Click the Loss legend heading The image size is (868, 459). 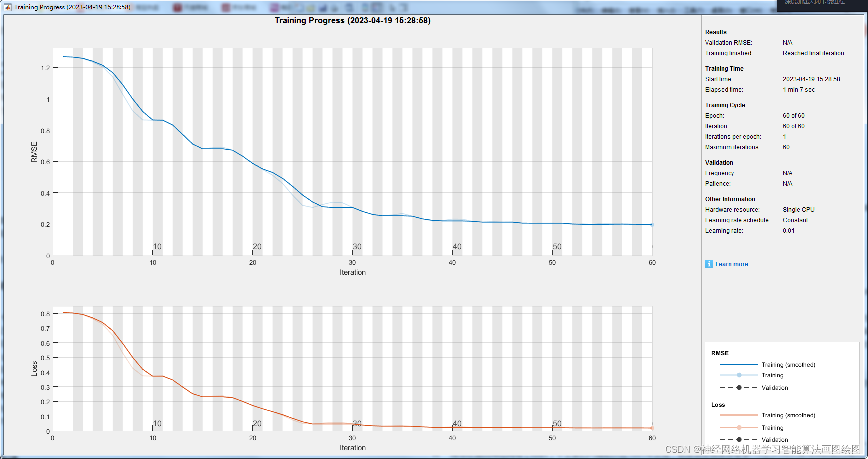click(x=718, y=405)
